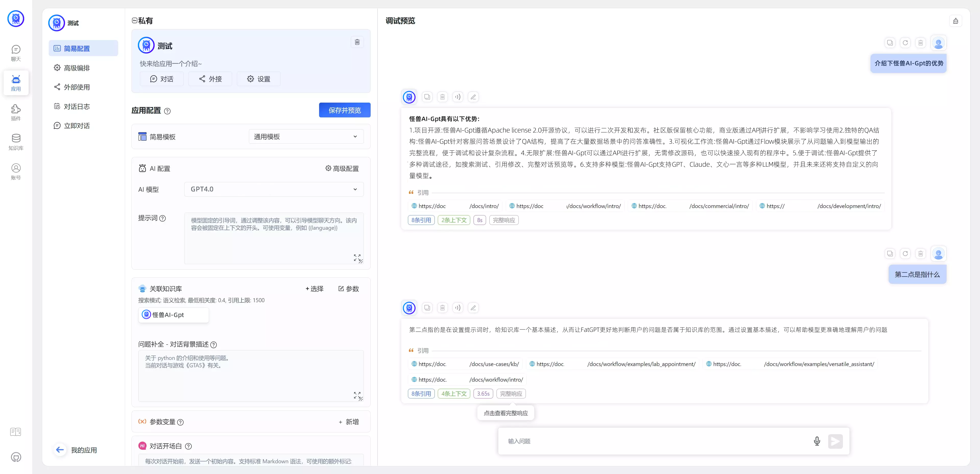This screenshot has height=474, width=980.
Task: Click help icon next to 对话背景描述
Action: coord(213,345)
